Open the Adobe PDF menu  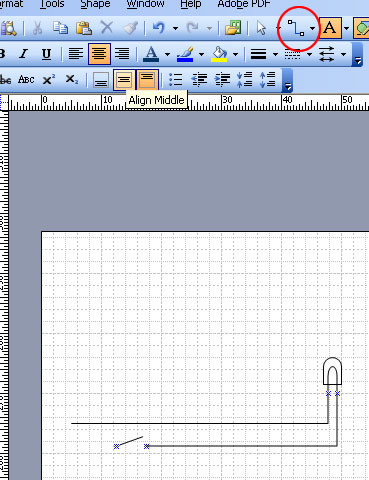[244, 4]
